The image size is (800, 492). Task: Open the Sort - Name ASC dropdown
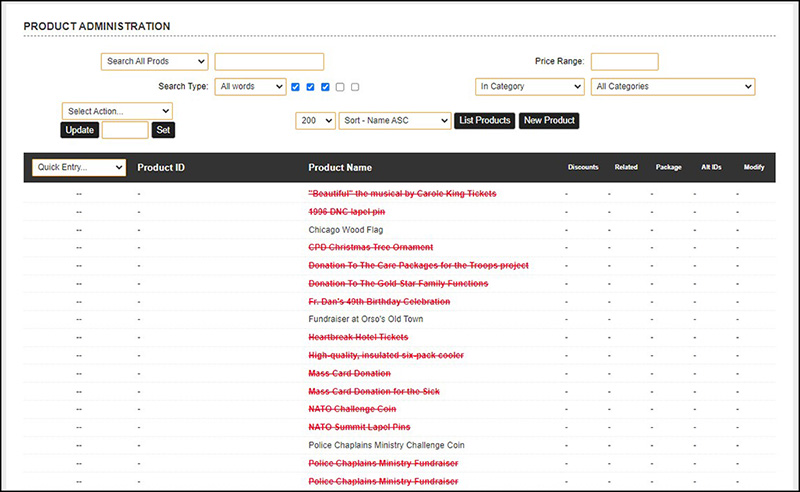point(395,121)
